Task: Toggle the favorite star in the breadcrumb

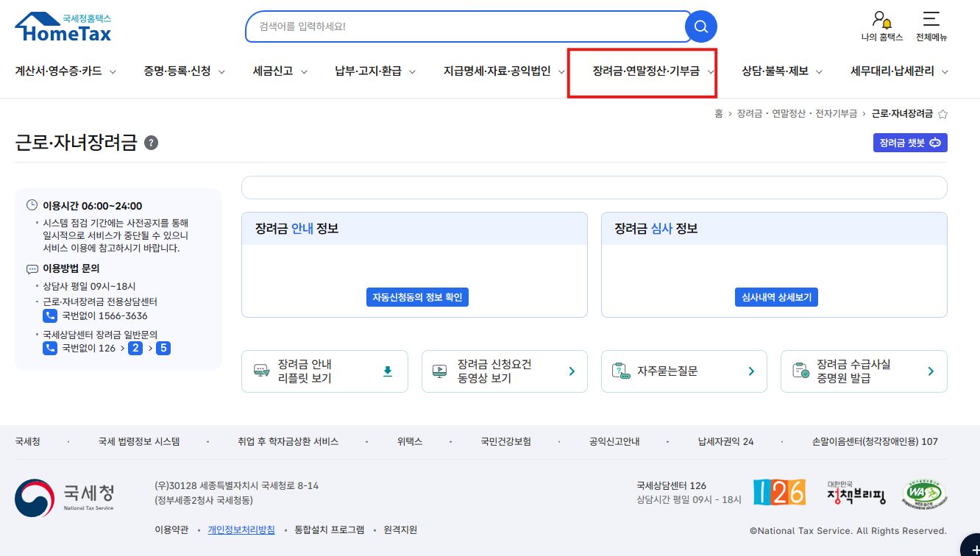Action: 943,113
